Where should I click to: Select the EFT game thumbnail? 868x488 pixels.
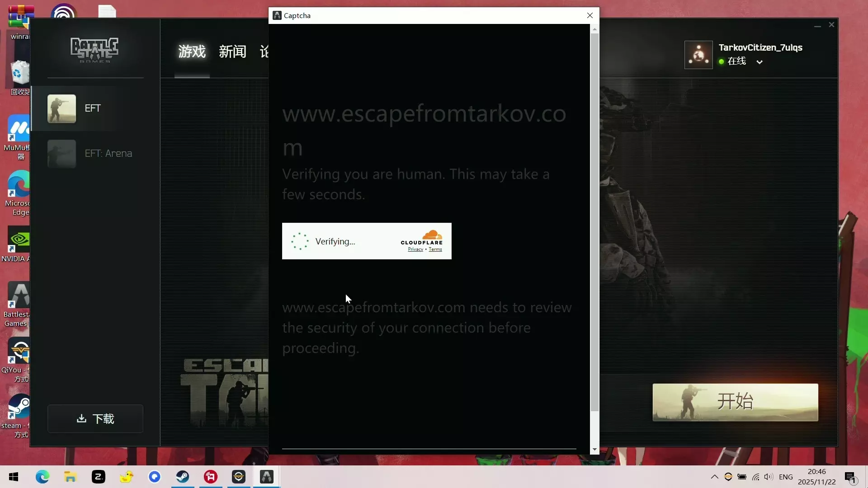click(x=61, y=108)
